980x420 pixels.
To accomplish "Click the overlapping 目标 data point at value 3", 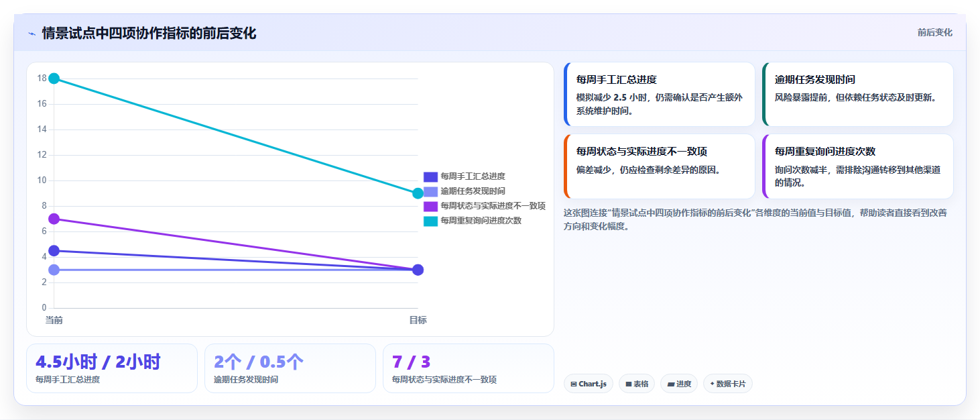I will 418,270.
